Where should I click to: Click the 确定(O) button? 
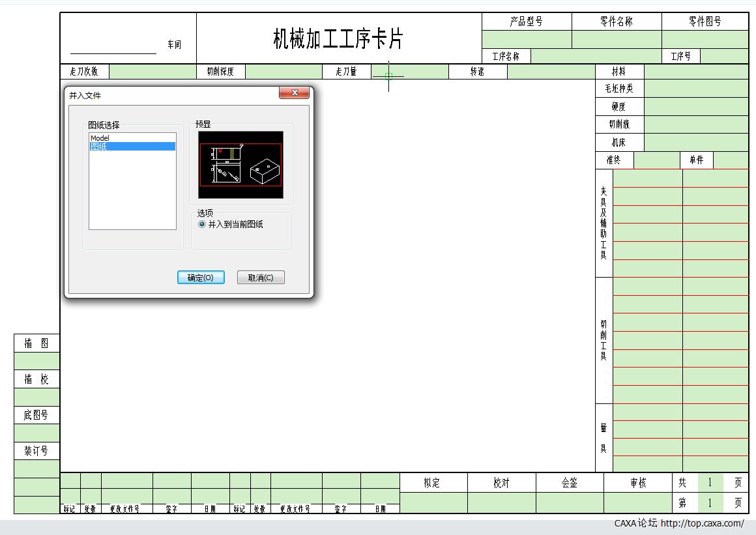click(x=201, y=277)
